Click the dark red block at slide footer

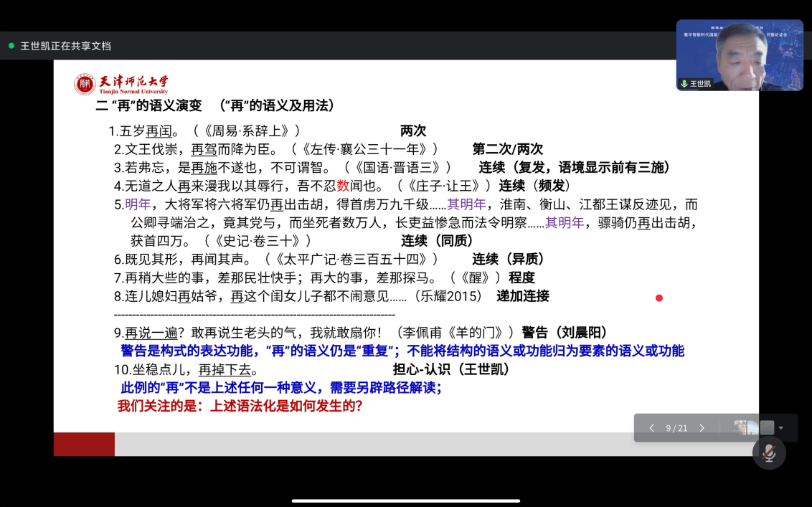tap(84, 444)
